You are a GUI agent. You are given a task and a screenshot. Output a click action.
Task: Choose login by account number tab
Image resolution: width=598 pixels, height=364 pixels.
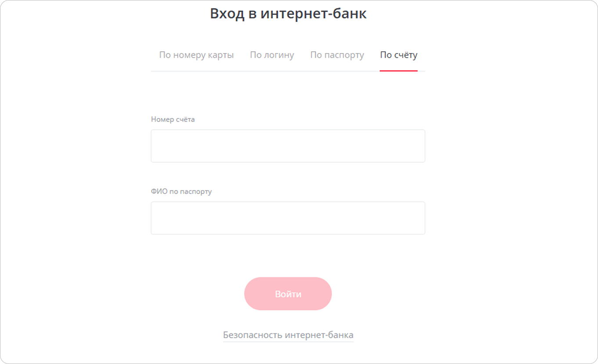[398, 55]
